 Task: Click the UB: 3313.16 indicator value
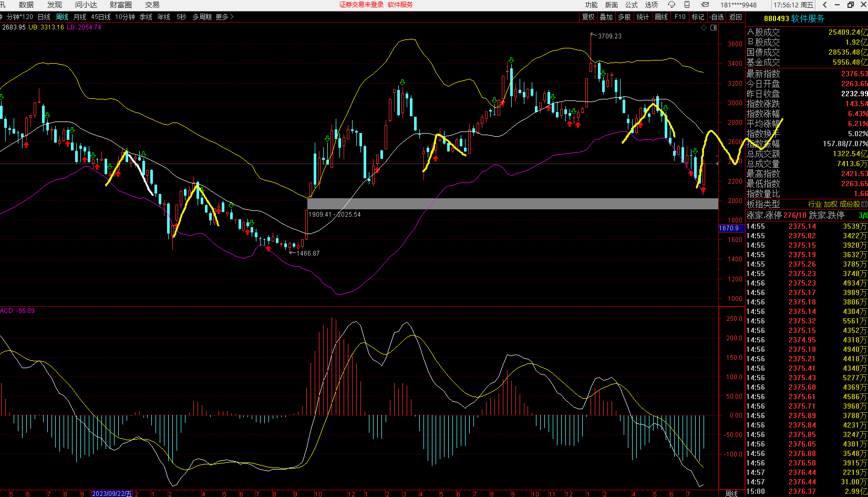(x=47, y=27)
